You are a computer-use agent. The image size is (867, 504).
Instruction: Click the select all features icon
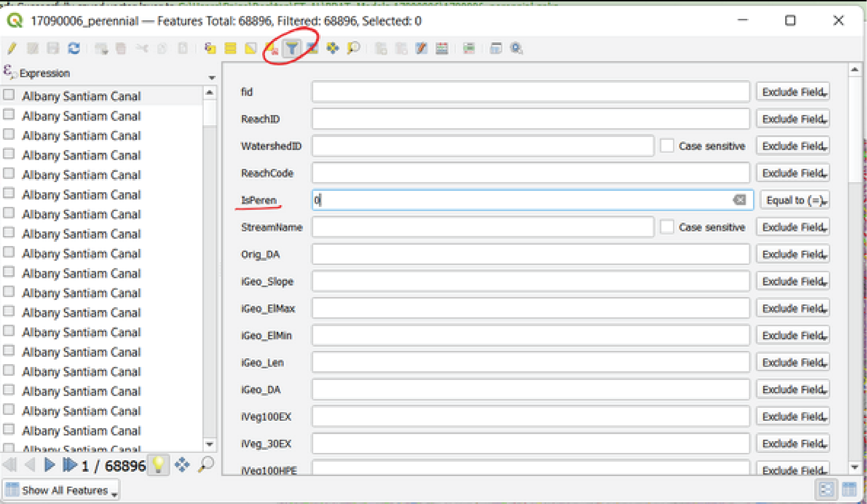[230, 48]
